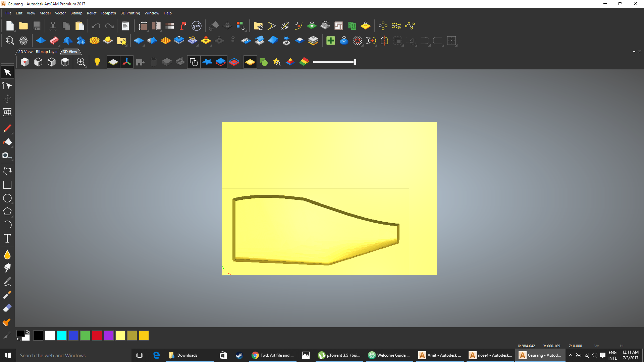Viewport: 644px width, 362px height.
Task: Open Downloads window from taskbar
Action: [190, 355]
